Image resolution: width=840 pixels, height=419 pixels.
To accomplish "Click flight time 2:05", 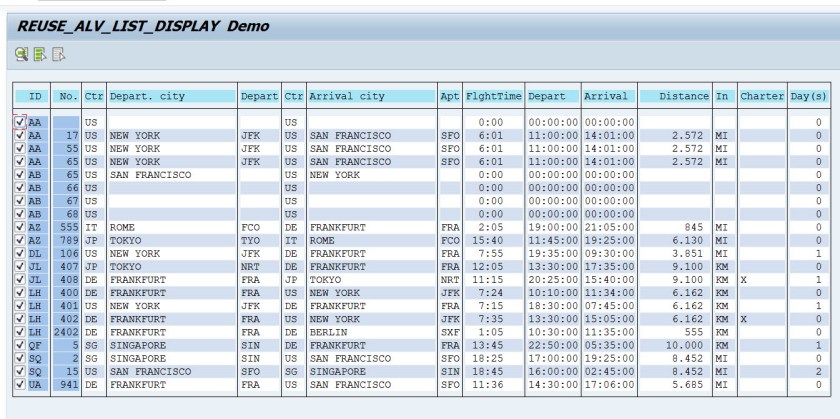I will click(491, 227).
